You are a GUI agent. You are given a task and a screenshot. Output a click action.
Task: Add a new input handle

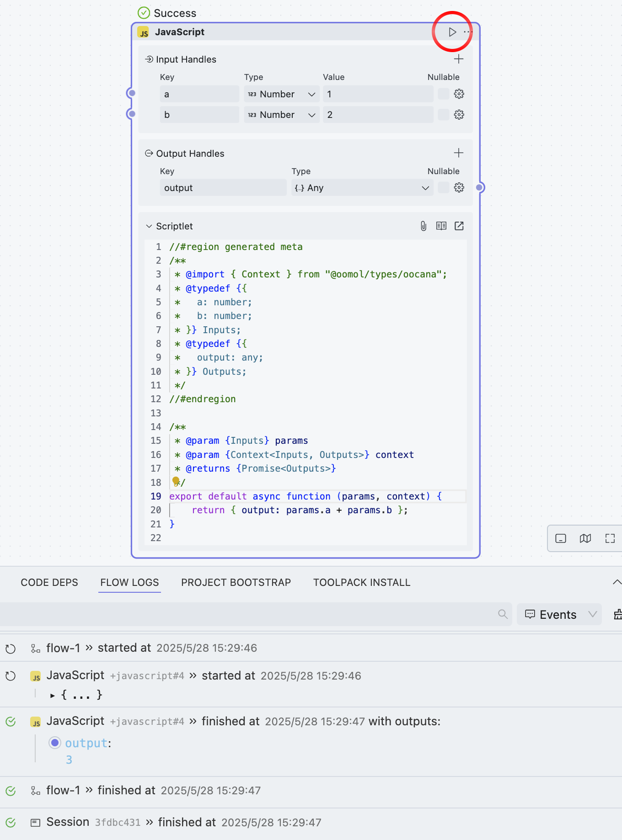point(458,59)
